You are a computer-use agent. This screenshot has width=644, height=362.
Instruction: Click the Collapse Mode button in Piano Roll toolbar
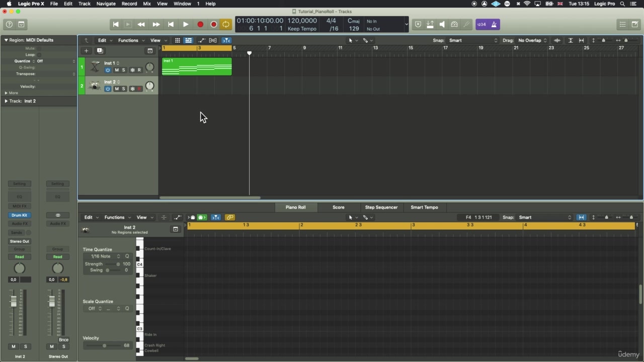164,218
